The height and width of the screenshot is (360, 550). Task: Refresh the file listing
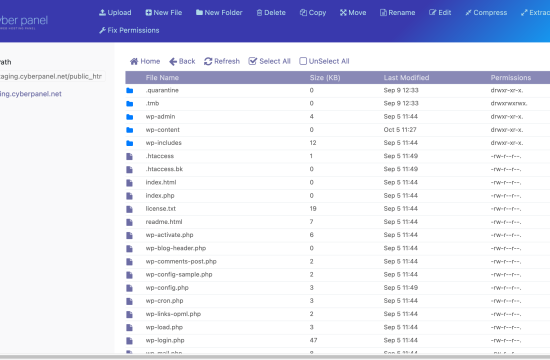[222, 61]
